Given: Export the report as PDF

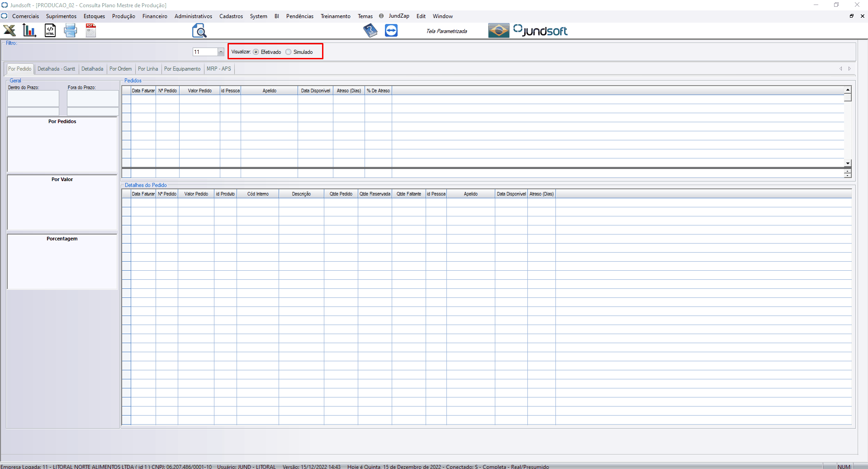Looking at the screenshot, I should coord(91,31).
